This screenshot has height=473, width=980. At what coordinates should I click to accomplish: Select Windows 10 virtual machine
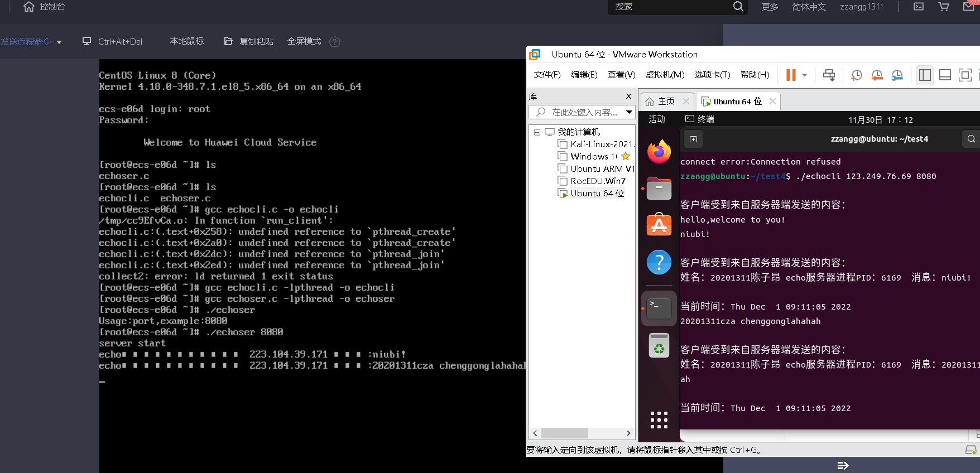[x=594, y=156]
